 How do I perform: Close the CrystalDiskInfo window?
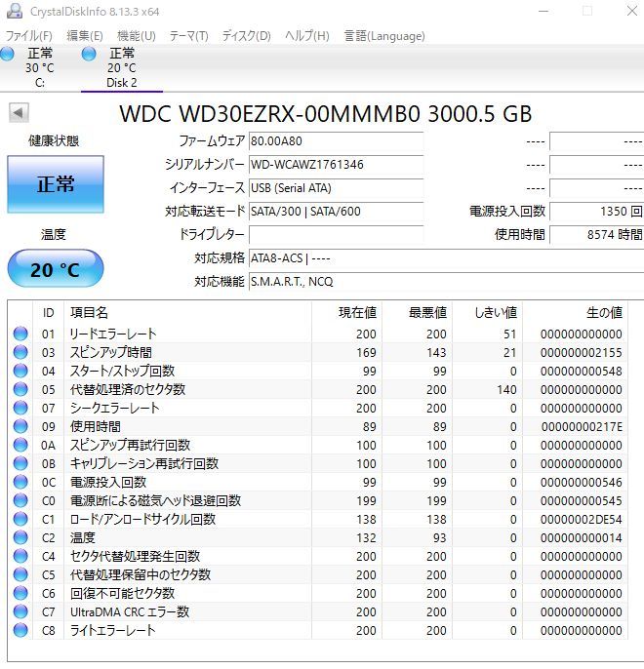click(x=632, y=11)
